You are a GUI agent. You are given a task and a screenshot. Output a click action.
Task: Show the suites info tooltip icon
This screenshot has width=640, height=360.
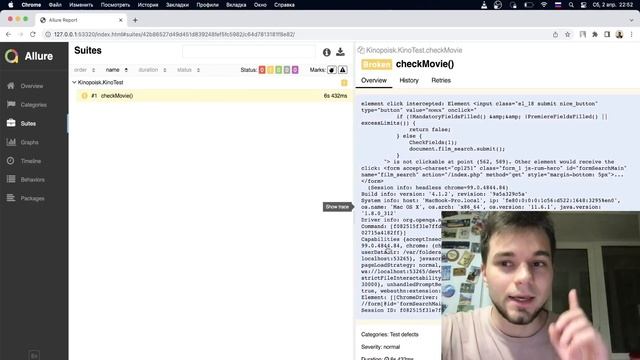(x=327, y=52)
